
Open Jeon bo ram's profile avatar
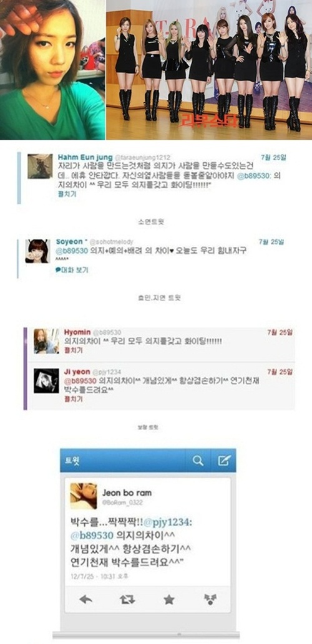point(84,496)
